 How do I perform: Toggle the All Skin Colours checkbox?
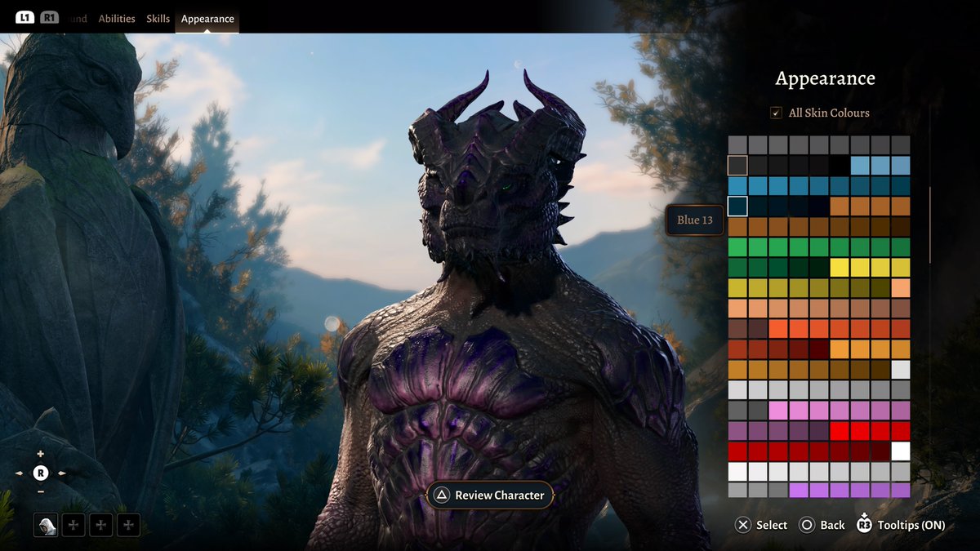pyautogui.click(x=777, y=113)
